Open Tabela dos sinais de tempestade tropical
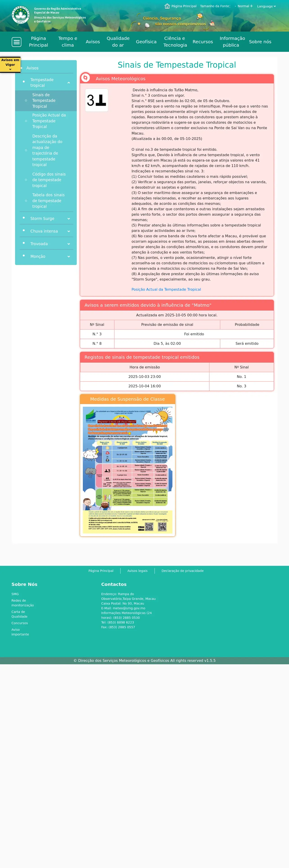The image size is (289, 868). point(48,201)
